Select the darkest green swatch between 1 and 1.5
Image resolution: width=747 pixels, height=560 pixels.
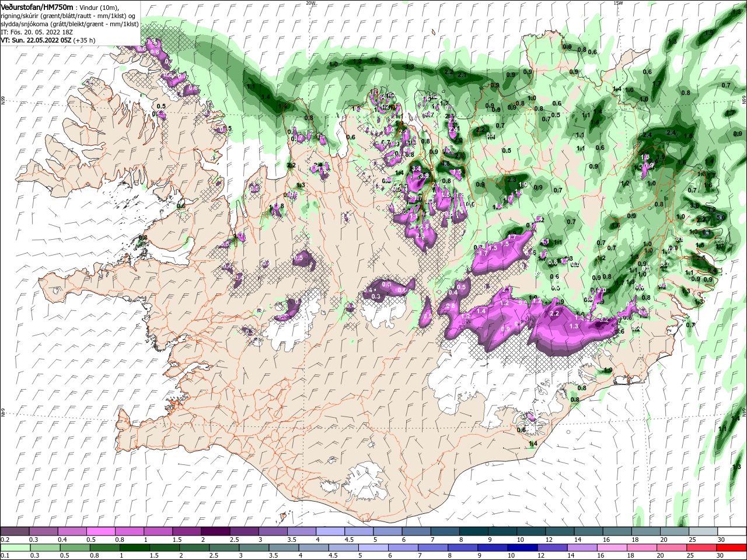[x=135, y=548]
